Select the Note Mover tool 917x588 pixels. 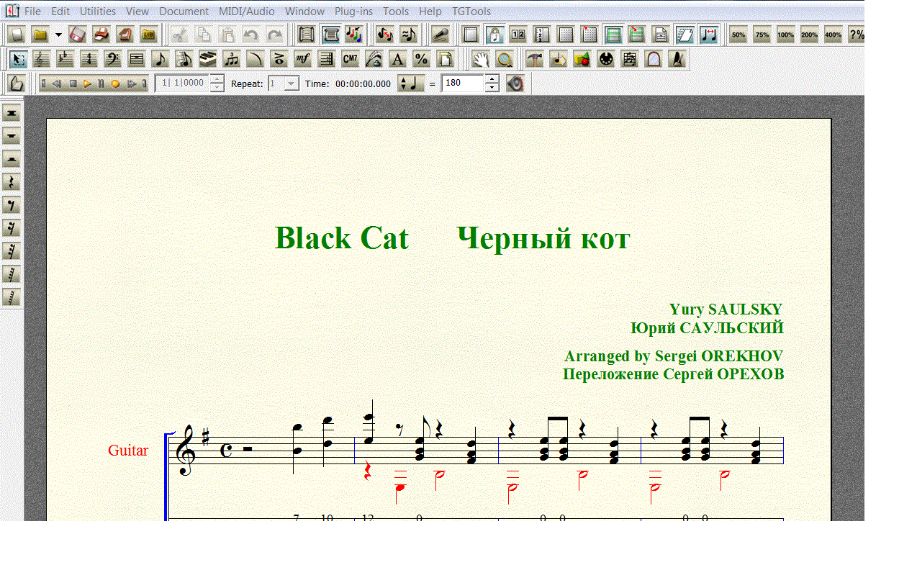[x=558, y=59]
